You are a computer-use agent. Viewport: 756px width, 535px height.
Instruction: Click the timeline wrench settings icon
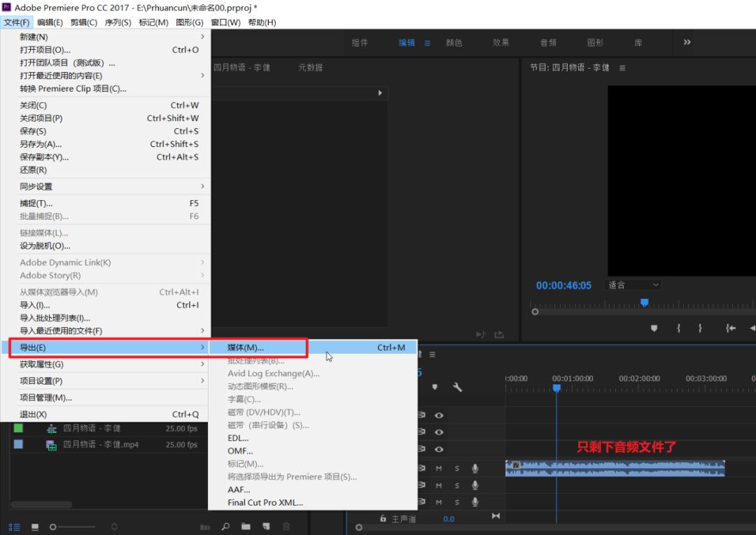[457, 387]
